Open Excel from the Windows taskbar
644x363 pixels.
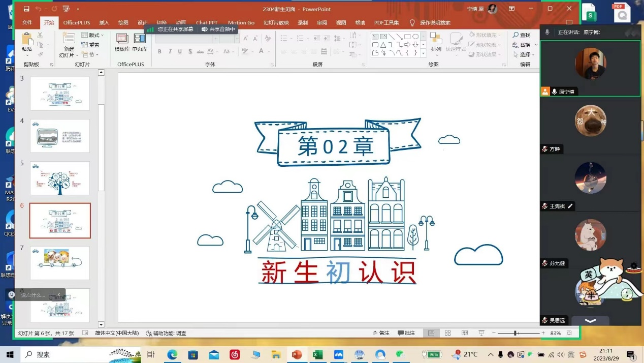click(318, 354)
